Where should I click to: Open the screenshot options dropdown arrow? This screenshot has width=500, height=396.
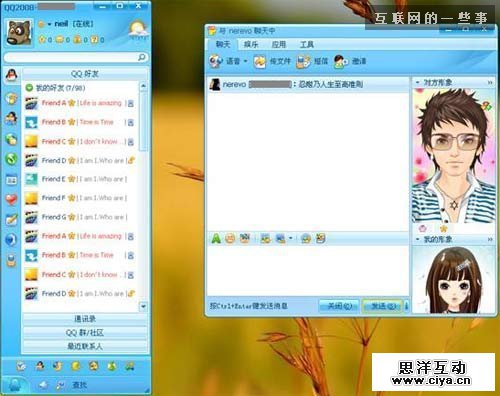coord(291,238)
